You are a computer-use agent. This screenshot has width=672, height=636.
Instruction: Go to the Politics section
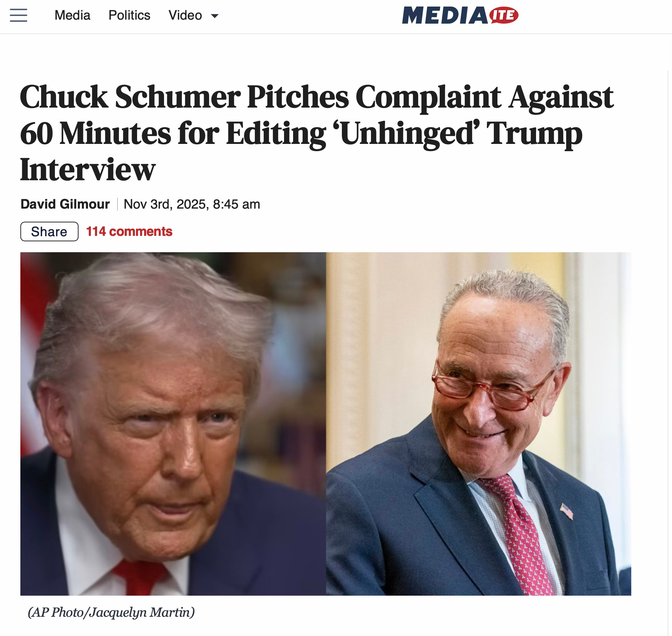coord(129,15)
